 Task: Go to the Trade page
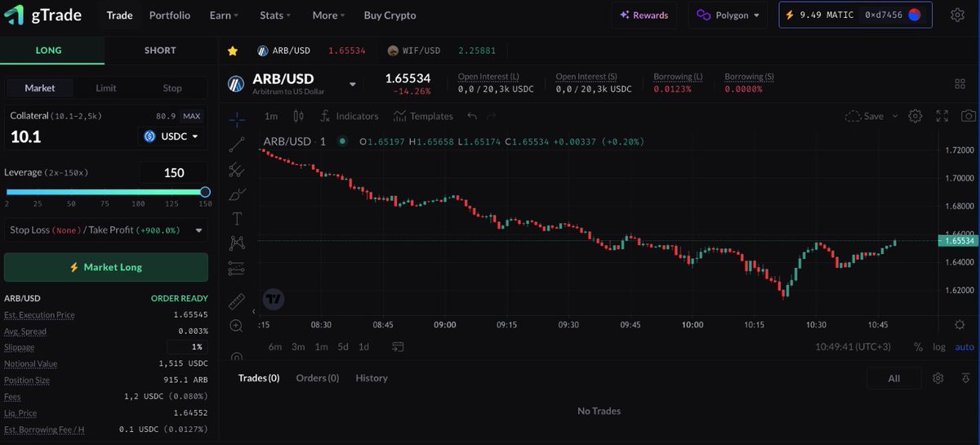(119, 15)
